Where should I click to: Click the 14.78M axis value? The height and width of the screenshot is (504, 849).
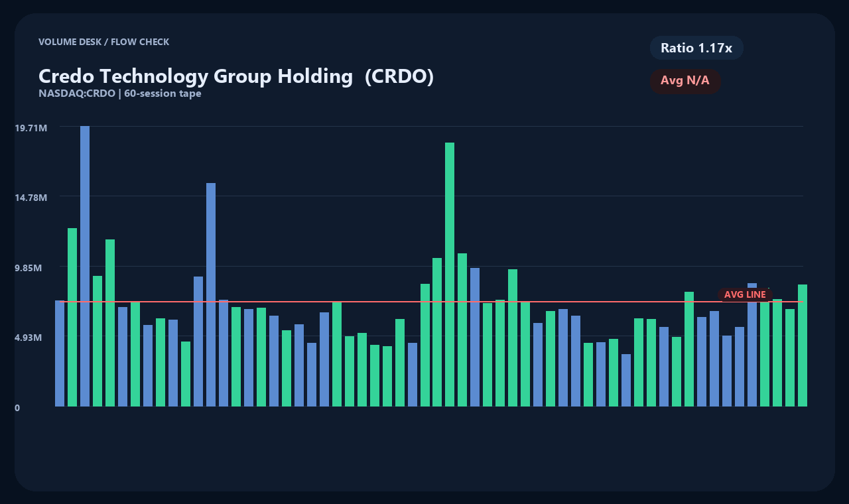31,198
